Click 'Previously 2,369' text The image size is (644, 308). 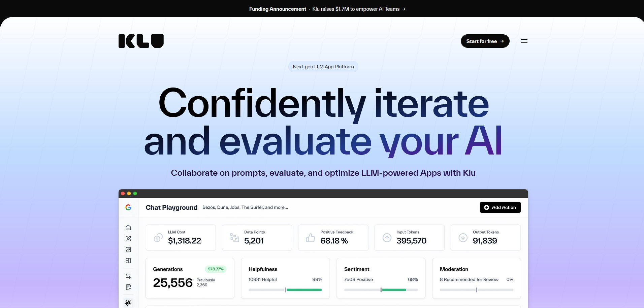[206, 282]
